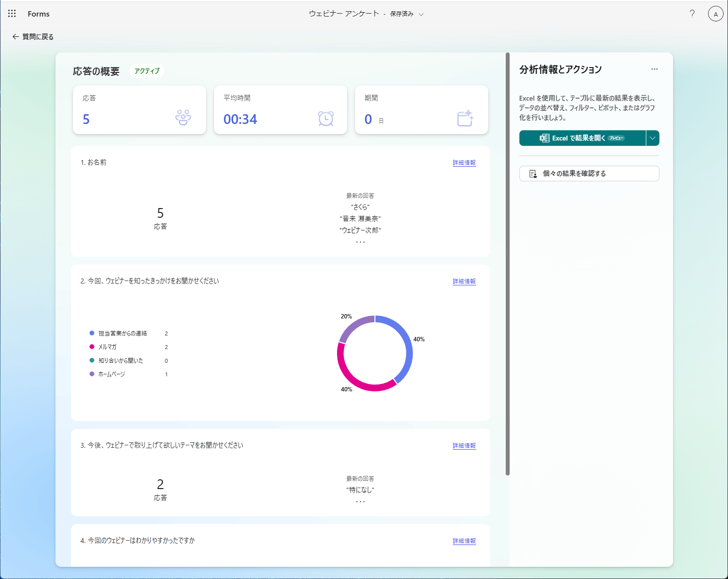
Task: Click the help question mark icon
Action: click(692, 14)
